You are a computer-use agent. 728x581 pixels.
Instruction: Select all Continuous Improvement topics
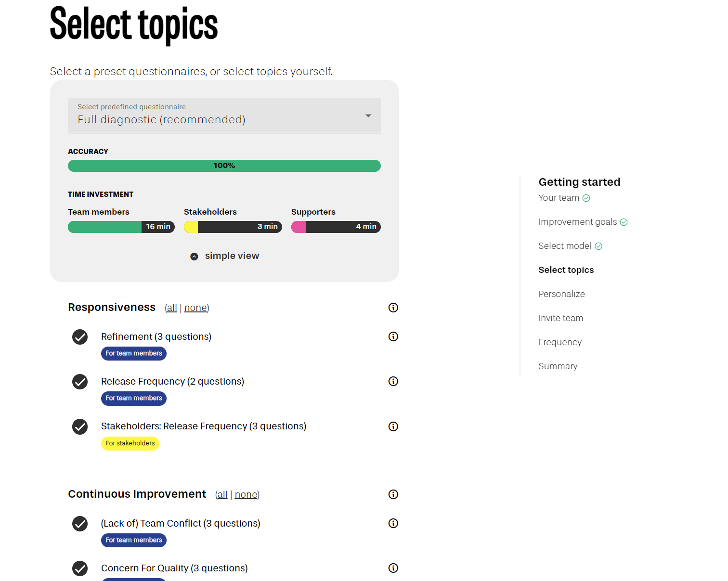click(222, 494)
